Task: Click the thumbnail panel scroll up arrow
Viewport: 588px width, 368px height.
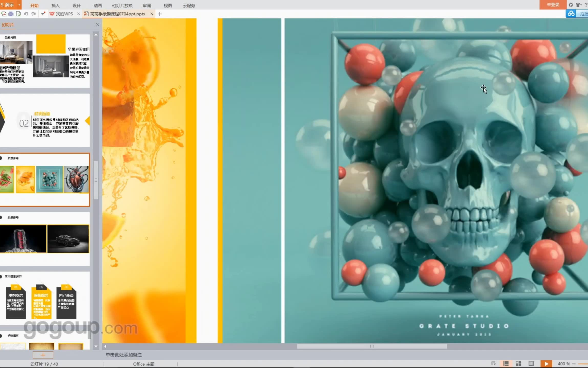Action: point(96,34)
